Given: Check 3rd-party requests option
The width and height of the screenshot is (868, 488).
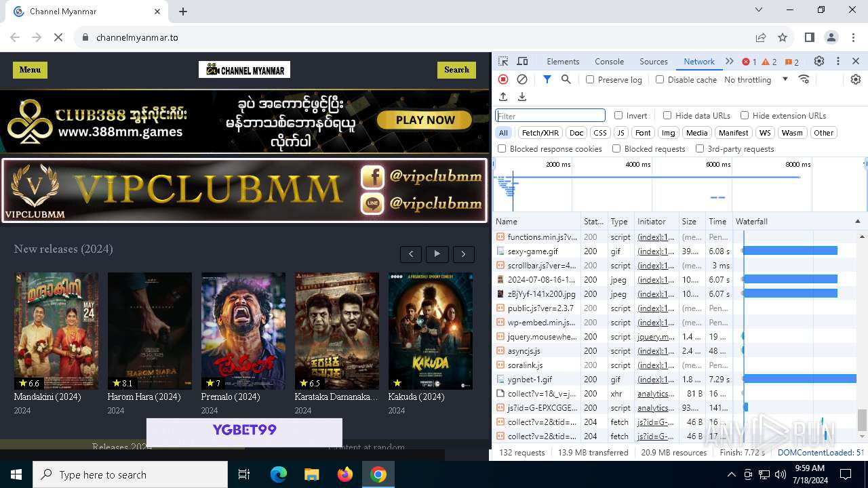Looking at the screenshot, I should click(x=700, y=148).
